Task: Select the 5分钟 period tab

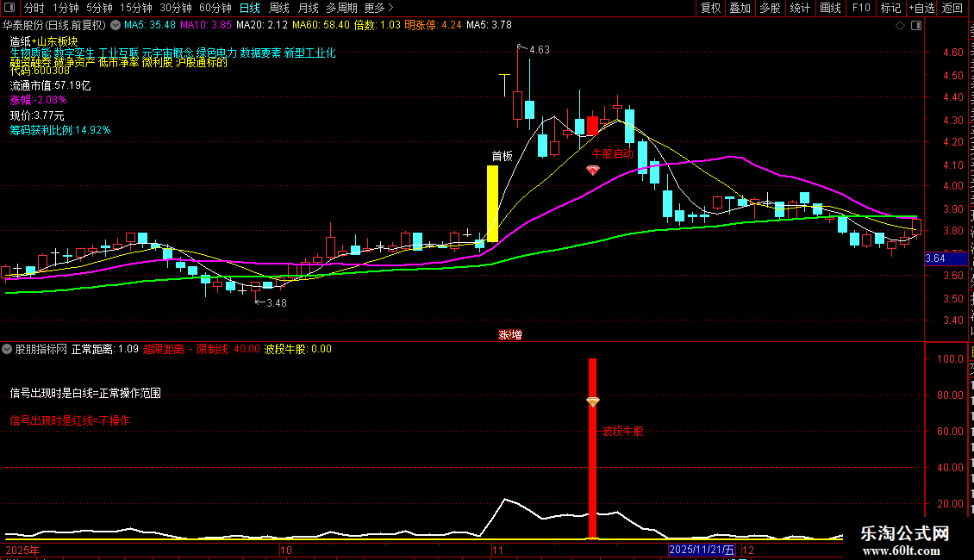Action: click(99, 8)
